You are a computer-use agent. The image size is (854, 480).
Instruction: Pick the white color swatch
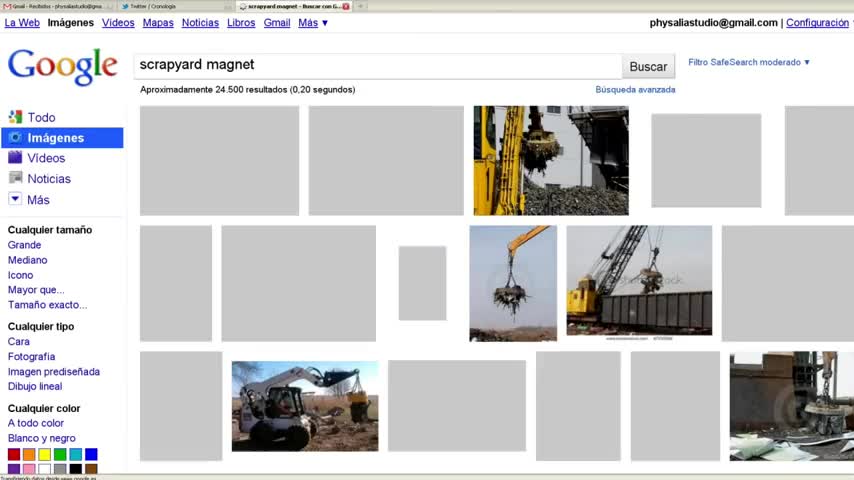coord(45,469)
